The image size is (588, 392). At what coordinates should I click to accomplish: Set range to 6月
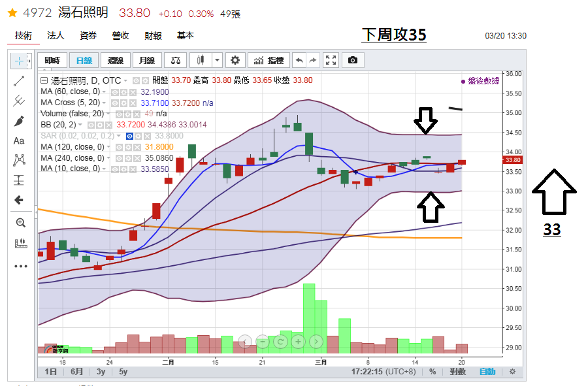(76, 371)
